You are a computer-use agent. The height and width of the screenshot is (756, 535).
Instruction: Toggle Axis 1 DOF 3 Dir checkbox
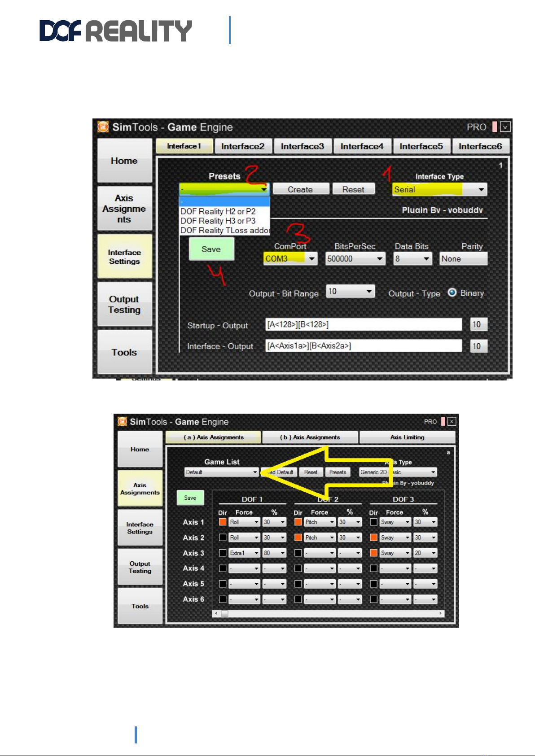click(373, 522)
